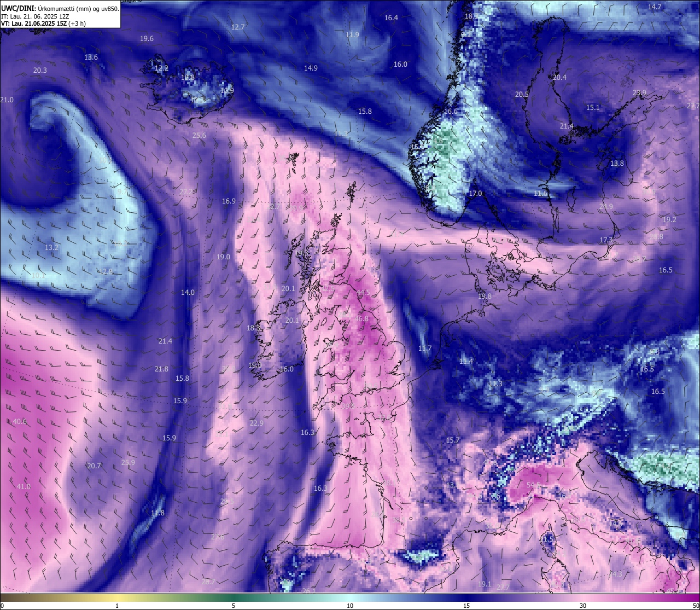Click the 21.8 value label

point(161,369)
